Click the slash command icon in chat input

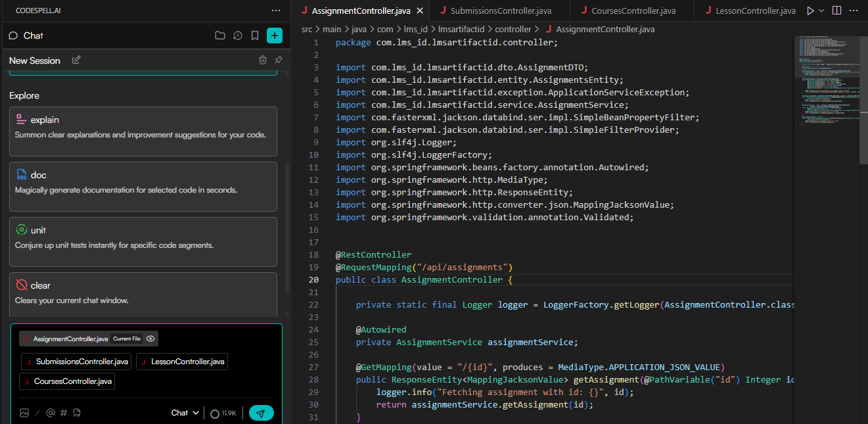[37, 413]
